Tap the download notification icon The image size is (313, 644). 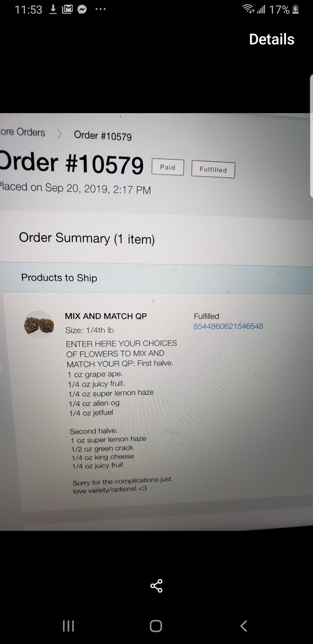click(53, 10)
